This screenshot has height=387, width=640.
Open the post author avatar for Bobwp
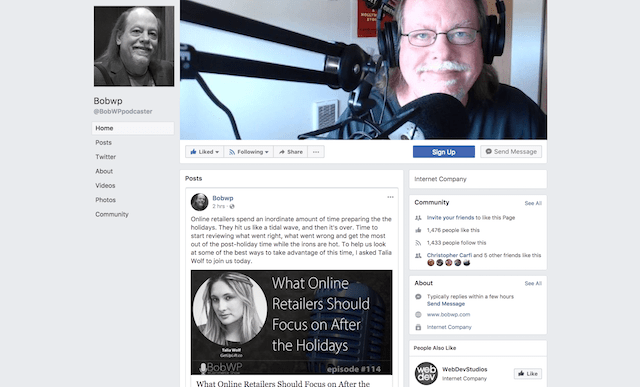click(x=200, y=202)
